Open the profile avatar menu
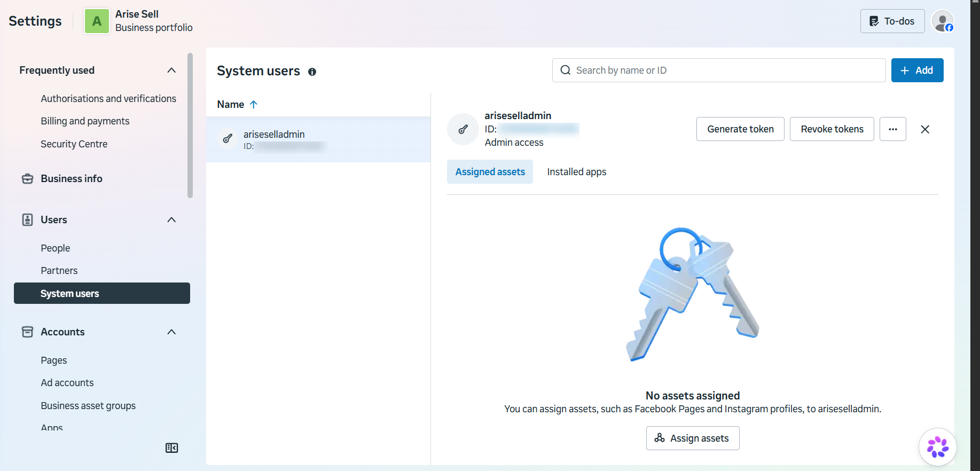980x471 pixels. 943,21
